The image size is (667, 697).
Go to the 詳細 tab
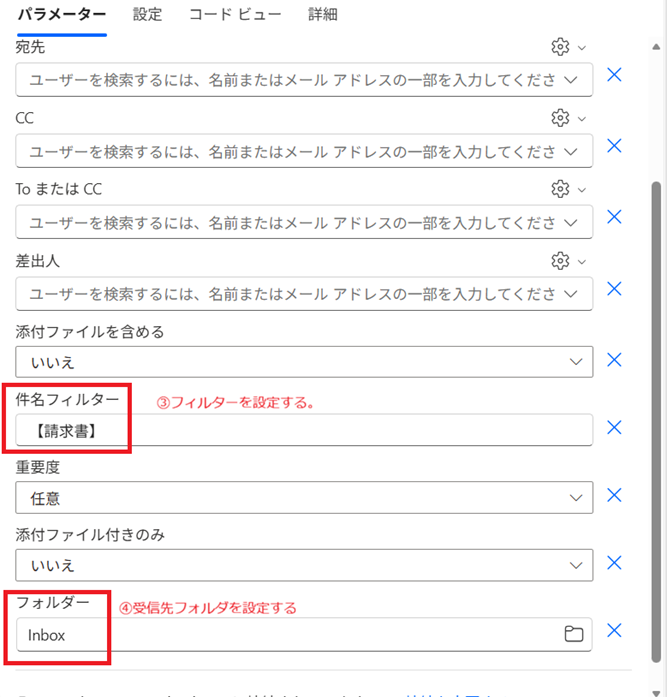(322, 15)
